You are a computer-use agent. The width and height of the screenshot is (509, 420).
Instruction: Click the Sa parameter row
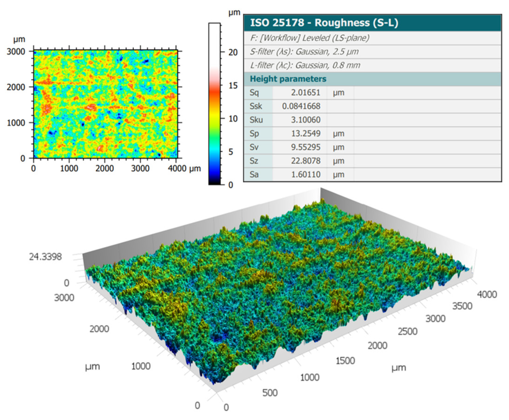tap(254, 174)
